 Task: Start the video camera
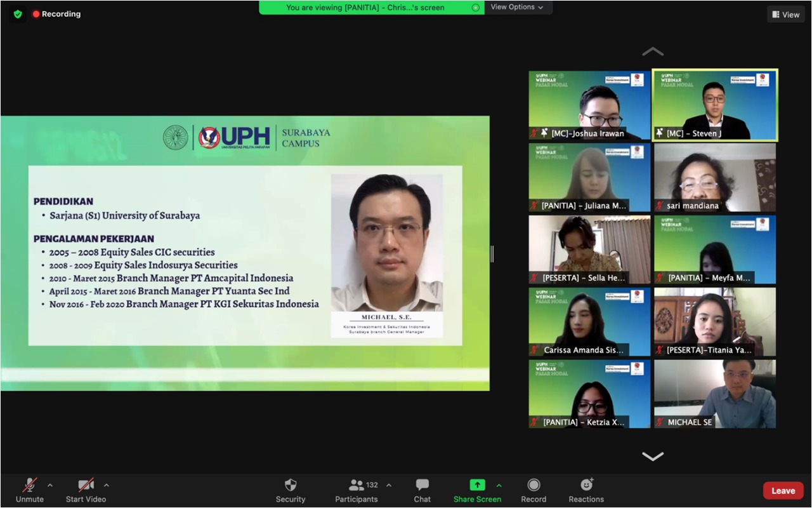(86, 490)
